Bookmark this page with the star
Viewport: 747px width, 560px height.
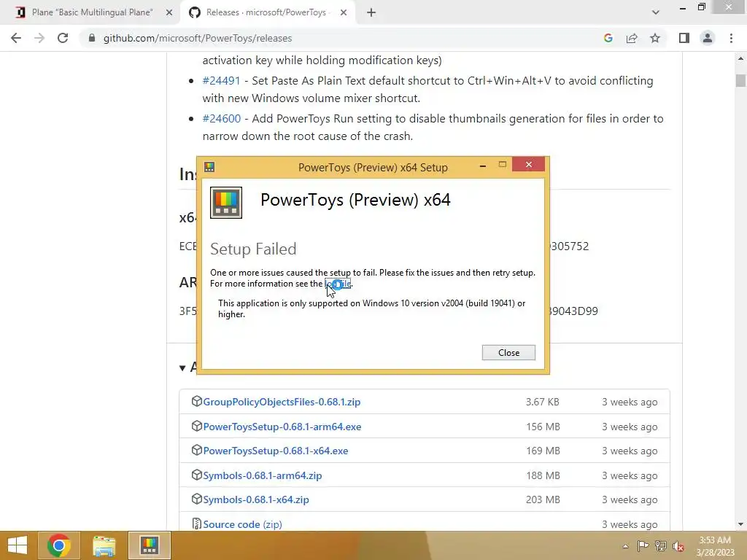tap(655, 38)
